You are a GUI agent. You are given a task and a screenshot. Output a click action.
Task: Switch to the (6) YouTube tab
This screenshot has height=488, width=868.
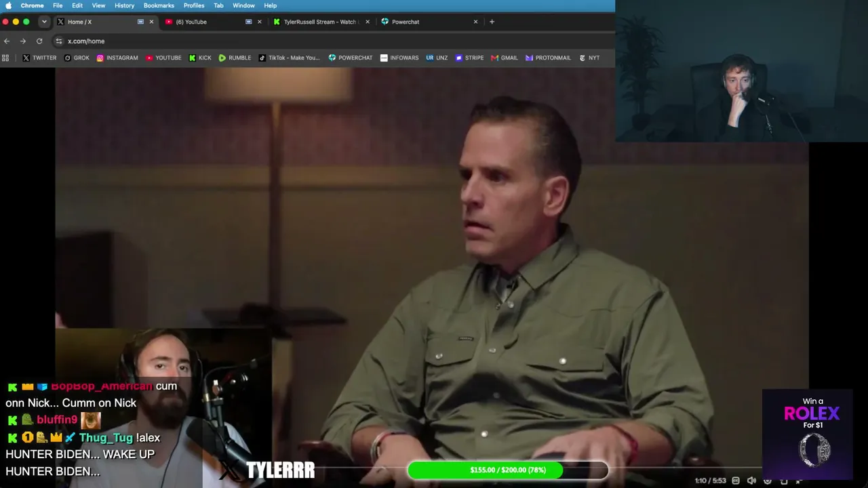[x=213, y=22]
